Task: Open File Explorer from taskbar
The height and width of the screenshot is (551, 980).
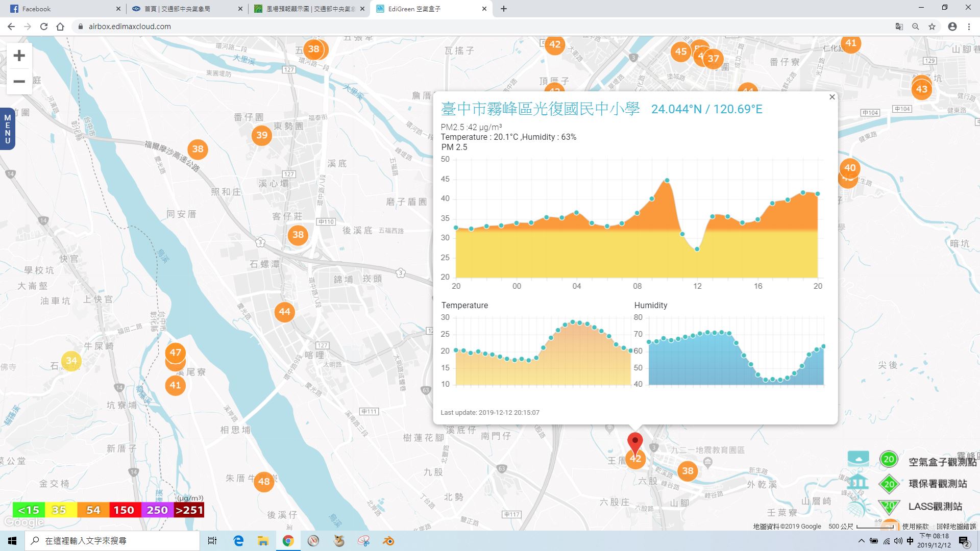Action: (x=263, y=541)
